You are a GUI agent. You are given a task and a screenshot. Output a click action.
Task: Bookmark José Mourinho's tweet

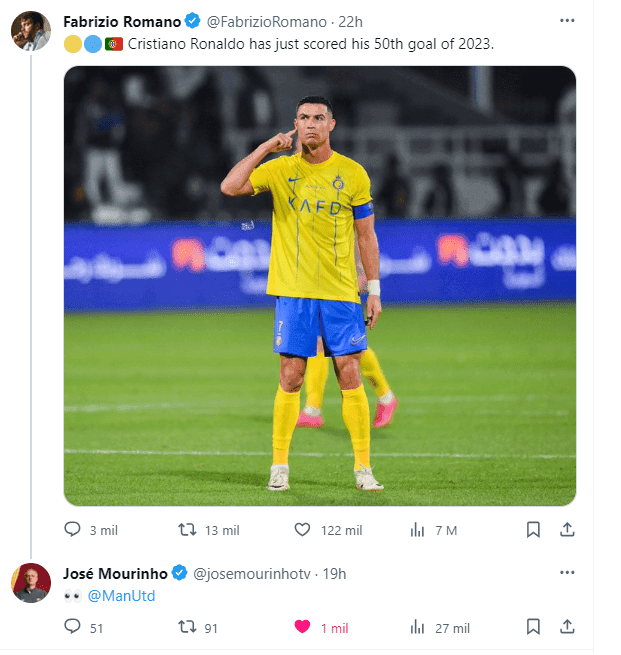[x=533, y=627]
